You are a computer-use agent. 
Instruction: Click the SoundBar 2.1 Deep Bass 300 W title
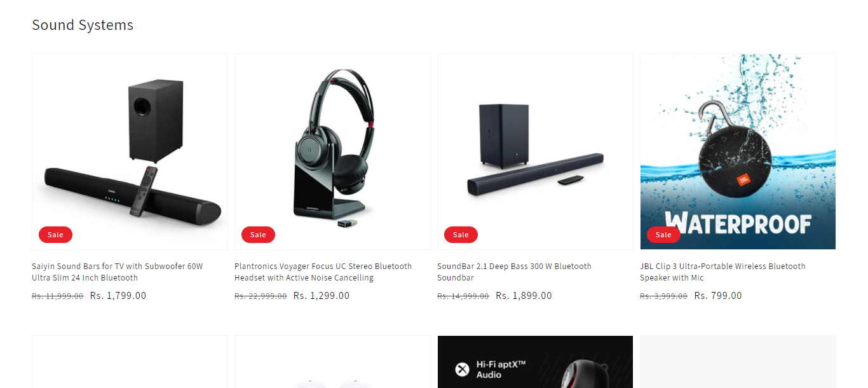point(514,272)
